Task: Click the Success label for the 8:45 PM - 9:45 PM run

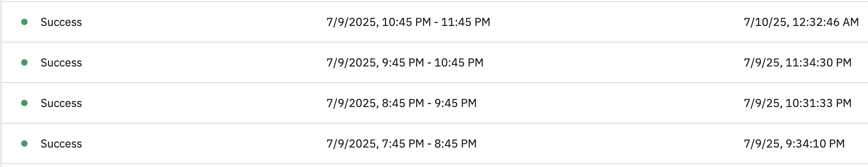Action: pos(61,103)
